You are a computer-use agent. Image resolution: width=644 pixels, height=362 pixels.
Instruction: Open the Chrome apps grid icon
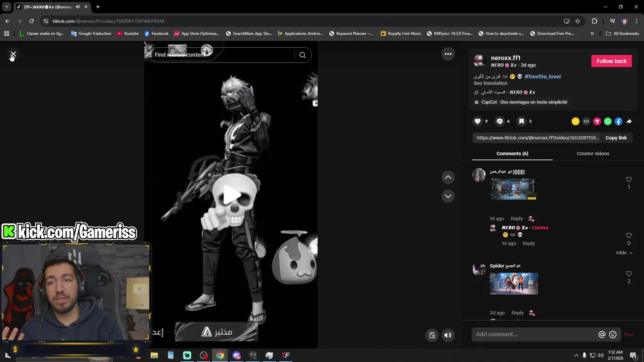[x=7, y=34]
